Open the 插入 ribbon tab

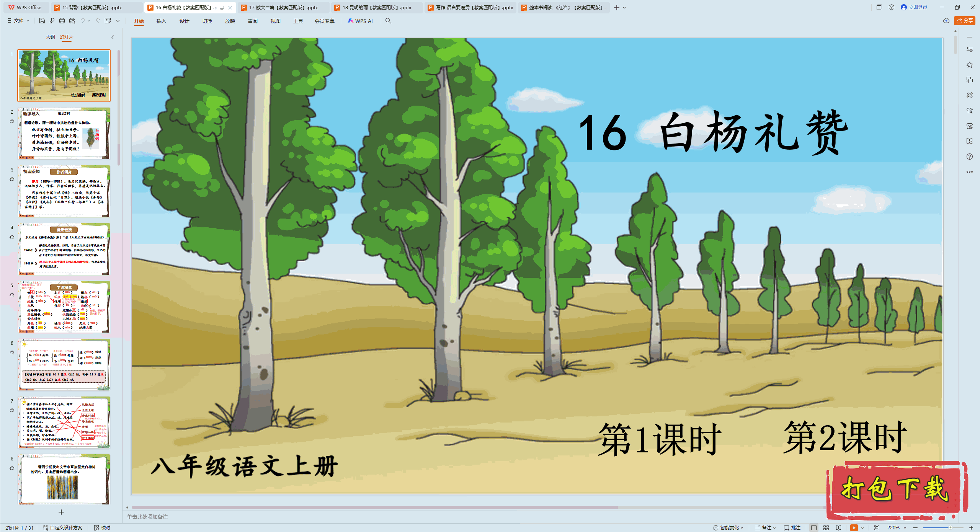click(161, 21)
